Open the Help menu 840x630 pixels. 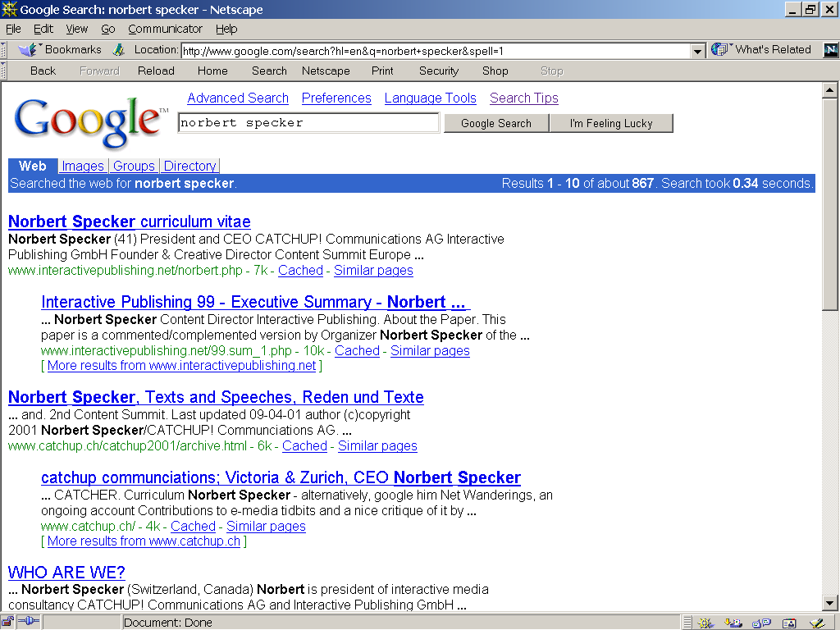tap(226, 29)
